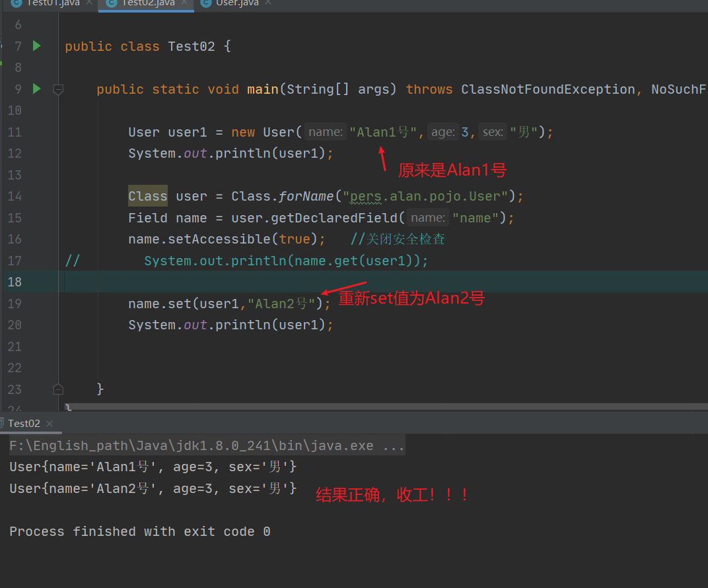Click the commented-out println on line 17
The width and height of the screenshot is (708, 588).
point(286,261)
